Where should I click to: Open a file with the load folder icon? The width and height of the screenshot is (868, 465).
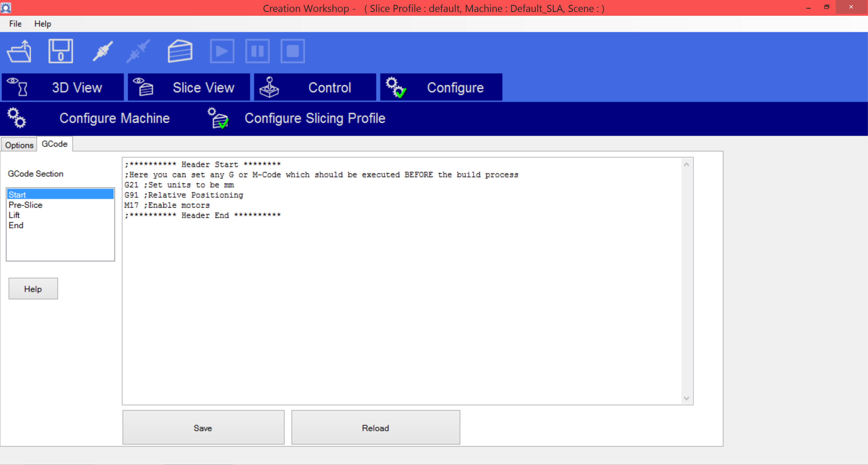[x=19, y=51]
